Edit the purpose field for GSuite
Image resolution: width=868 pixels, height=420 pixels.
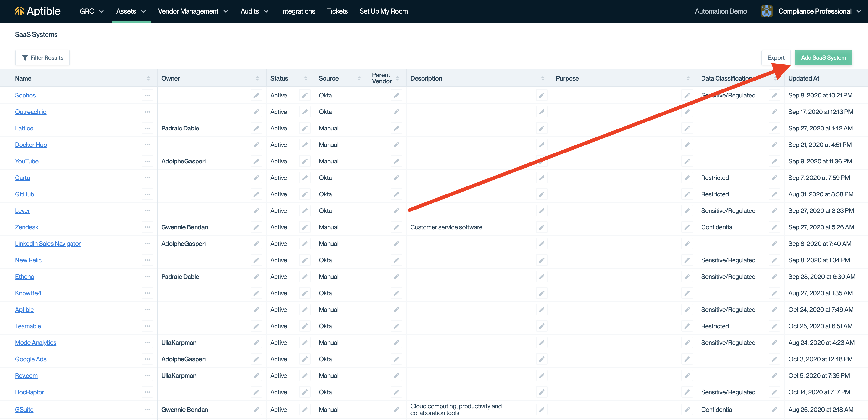[687, 410]
